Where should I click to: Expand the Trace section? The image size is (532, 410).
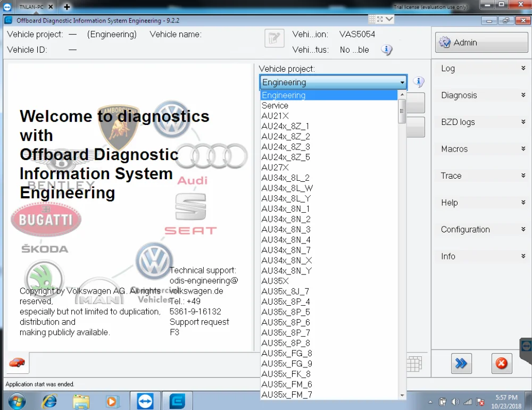481,175
